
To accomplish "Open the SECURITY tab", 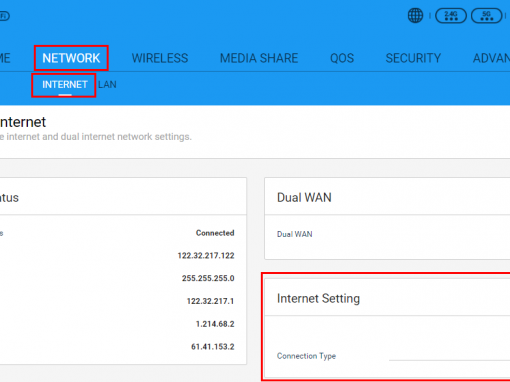I will click(x=413, y=58).
